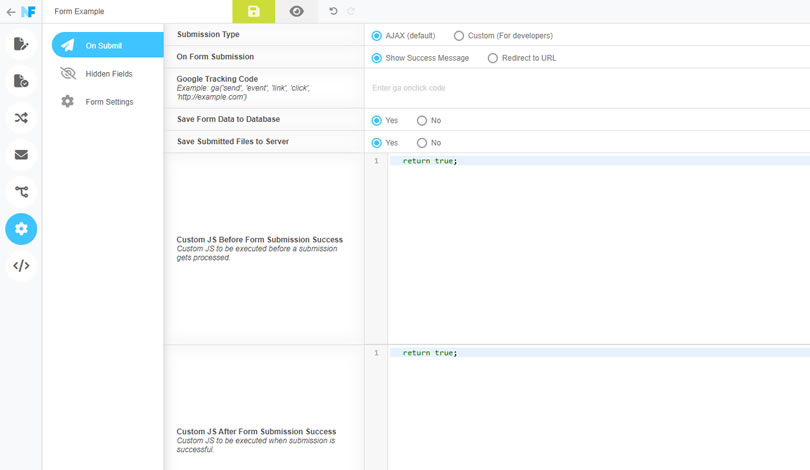Select AJAX (default) submission type
The height and width of the screenshot is (470, 810).
click(377, 36)
